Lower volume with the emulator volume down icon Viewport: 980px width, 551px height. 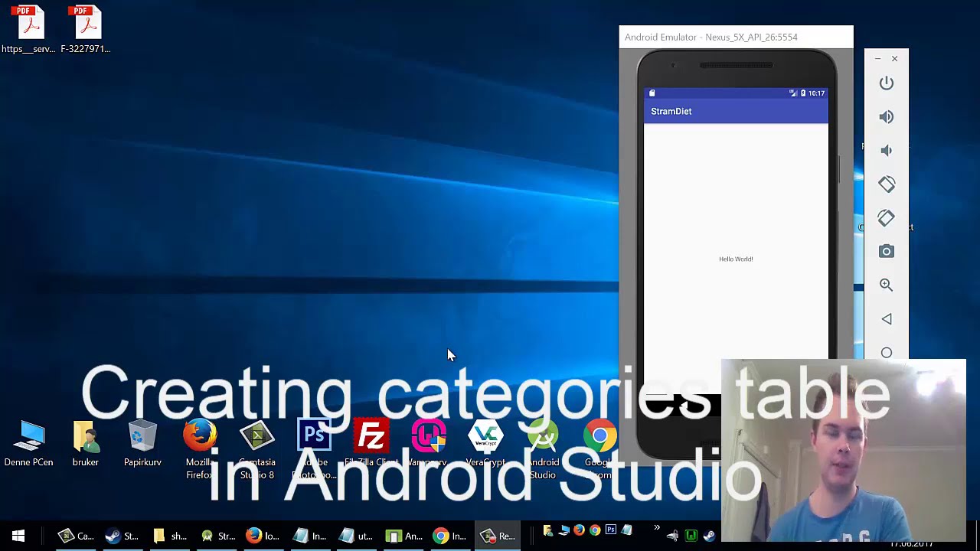click(x=887, y=151)
